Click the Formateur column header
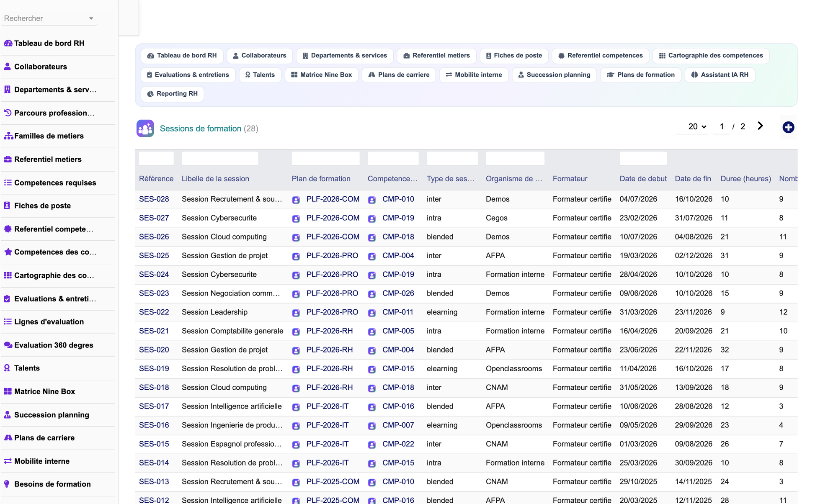The width and height of the screenshot is (815, 504). click(x=570, y=179)
